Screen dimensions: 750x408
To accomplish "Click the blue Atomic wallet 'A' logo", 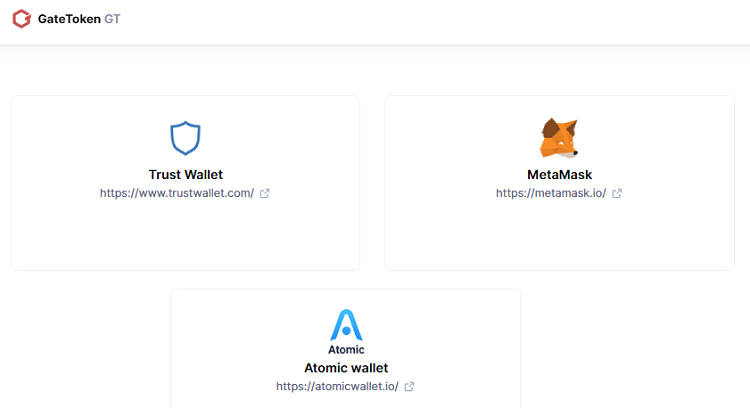I will (346, 325).
